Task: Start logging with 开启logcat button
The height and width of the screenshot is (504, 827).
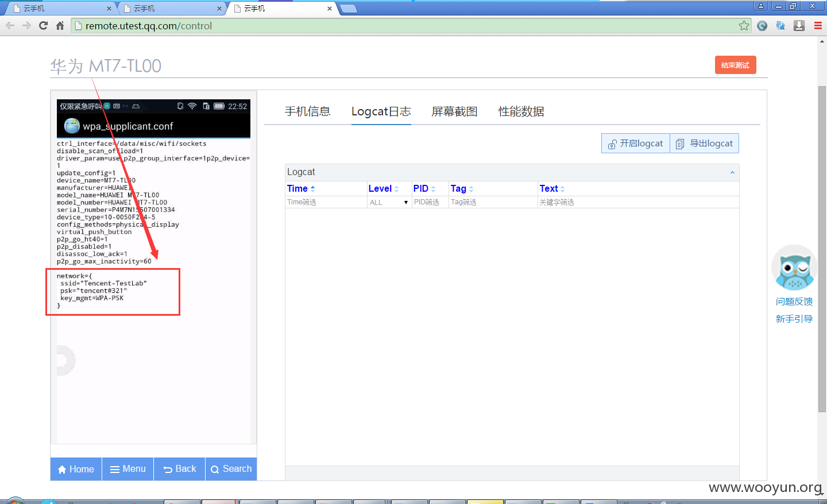Action: 636,144
